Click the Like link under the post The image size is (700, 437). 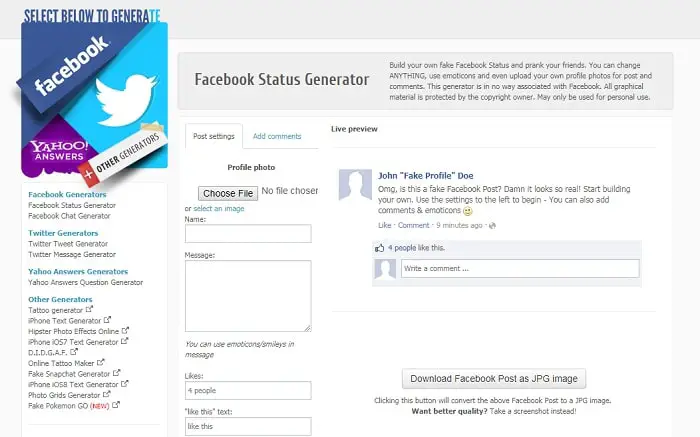(384, 225)
